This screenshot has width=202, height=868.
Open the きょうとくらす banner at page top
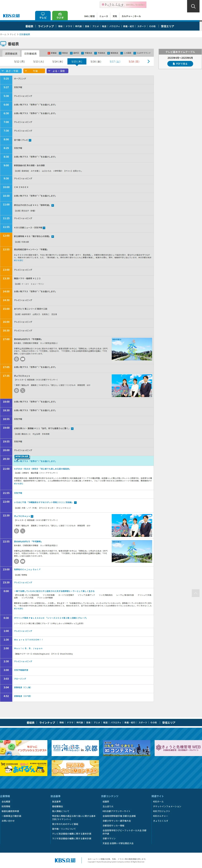[123, 5]
